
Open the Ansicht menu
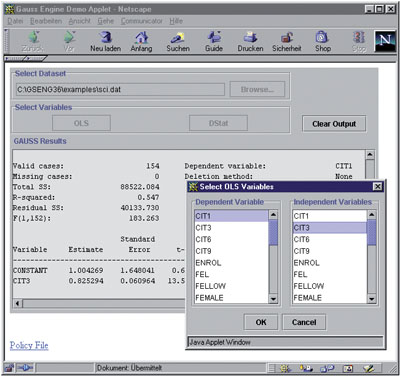coord(80,21)
